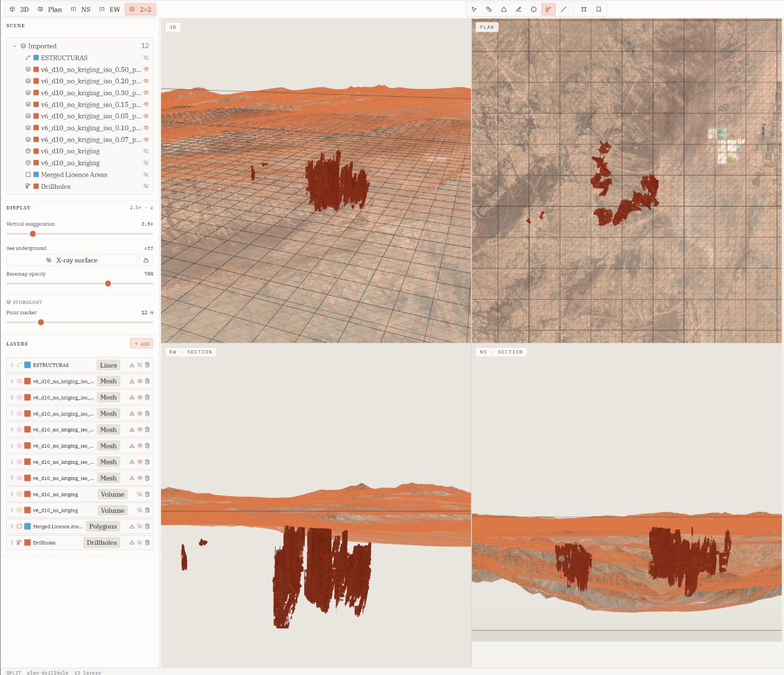Screen dimensions: 784x675
Task: Select the crosshair target tool
Action: click(x=534, y=9)
